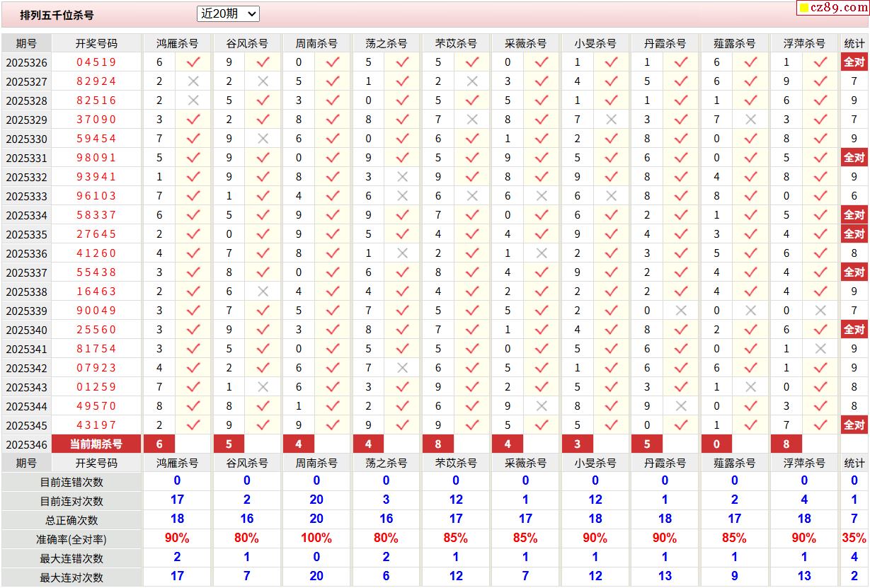Click the cross mark for 谷风杀号 in row 2025330
The image size is (870, 588).
coord(263,139)
